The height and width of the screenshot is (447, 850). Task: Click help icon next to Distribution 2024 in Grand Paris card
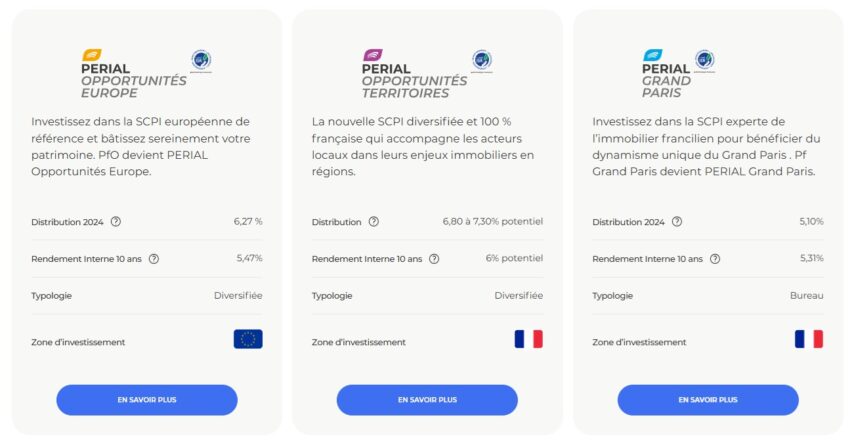[x=676, y=222]
